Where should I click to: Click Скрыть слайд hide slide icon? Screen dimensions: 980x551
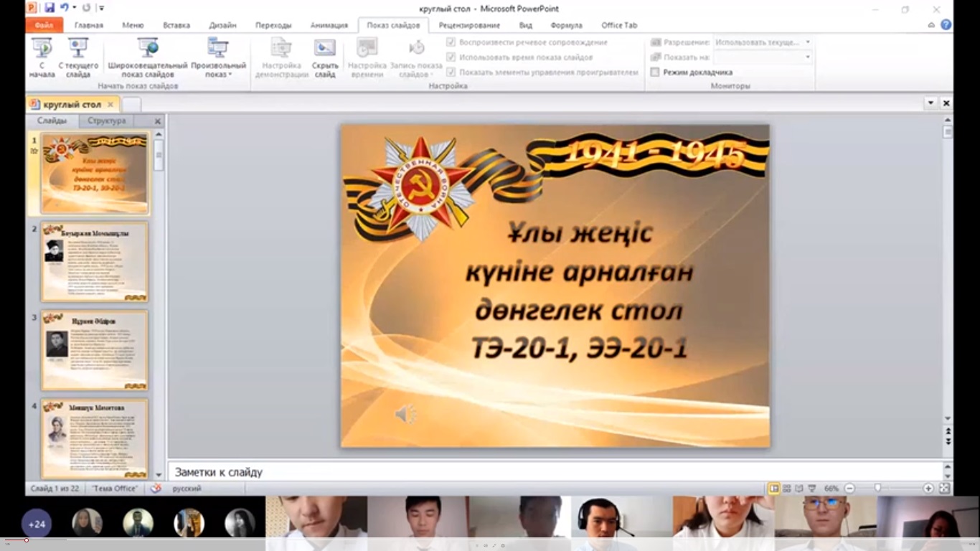pyautogui.click(x=325, y=48)
